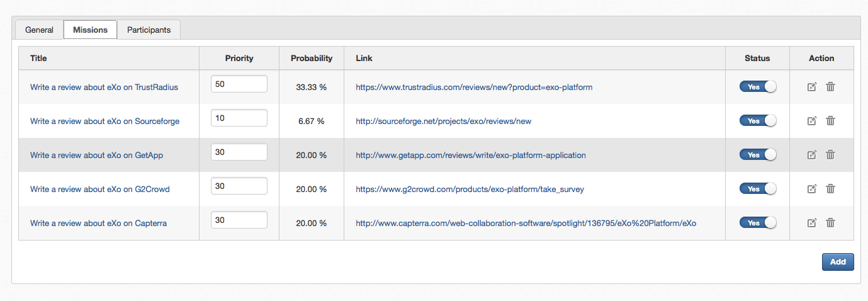The image size is (868, 301).
Task: Focus the Sourceforge priority field showing 10
Action: click(x=239, y=118)
